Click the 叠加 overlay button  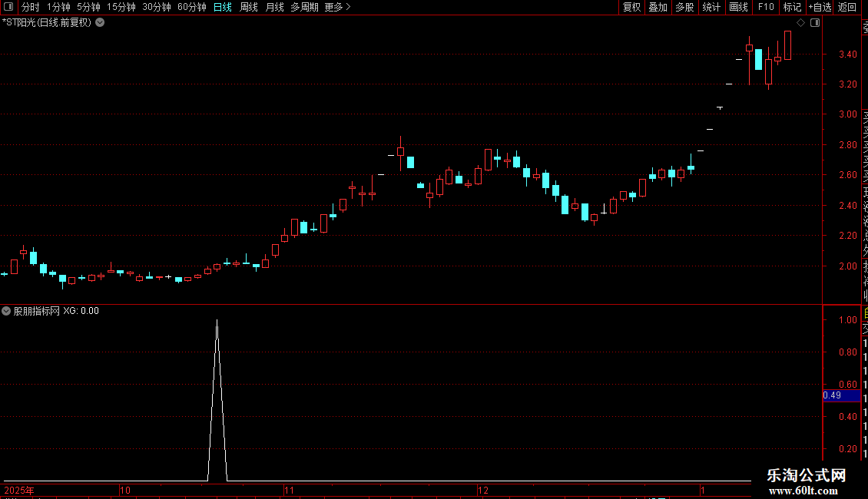658,7
